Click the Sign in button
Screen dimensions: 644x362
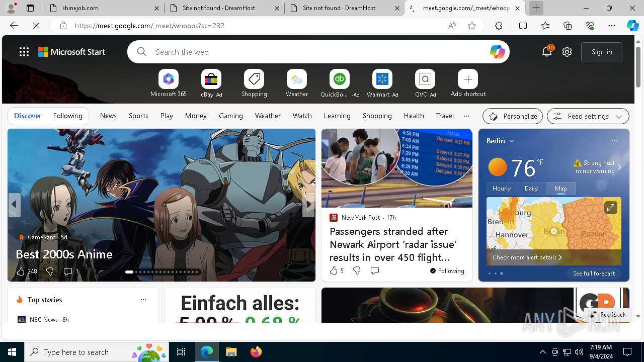click(602, 52)
